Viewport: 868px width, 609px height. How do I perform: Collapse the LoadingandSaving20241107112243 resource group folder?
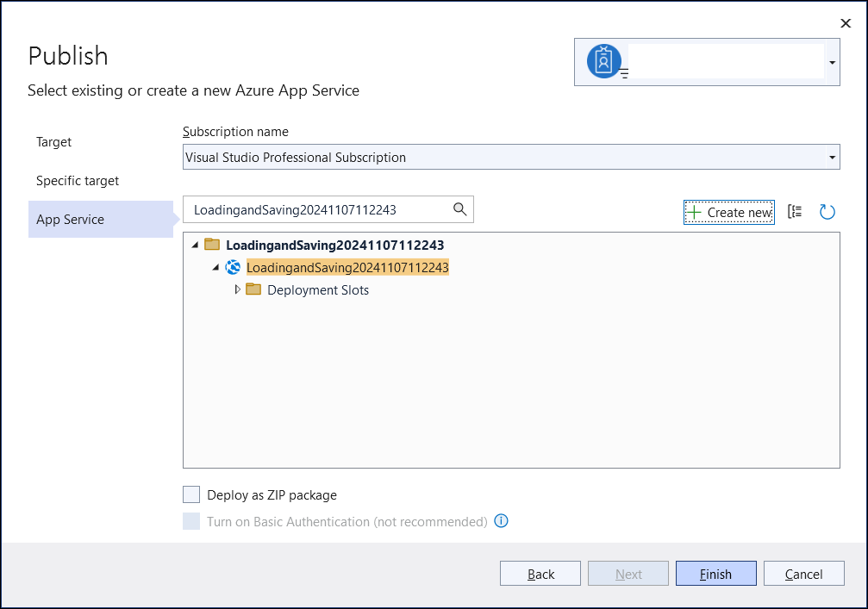[195, 245]
